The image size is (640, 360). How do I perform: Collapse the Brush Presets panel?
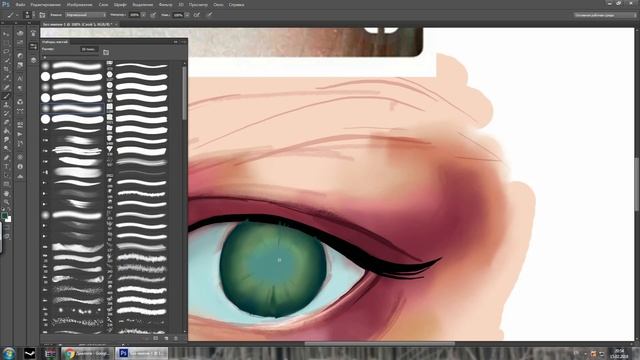tap(176, 42)
